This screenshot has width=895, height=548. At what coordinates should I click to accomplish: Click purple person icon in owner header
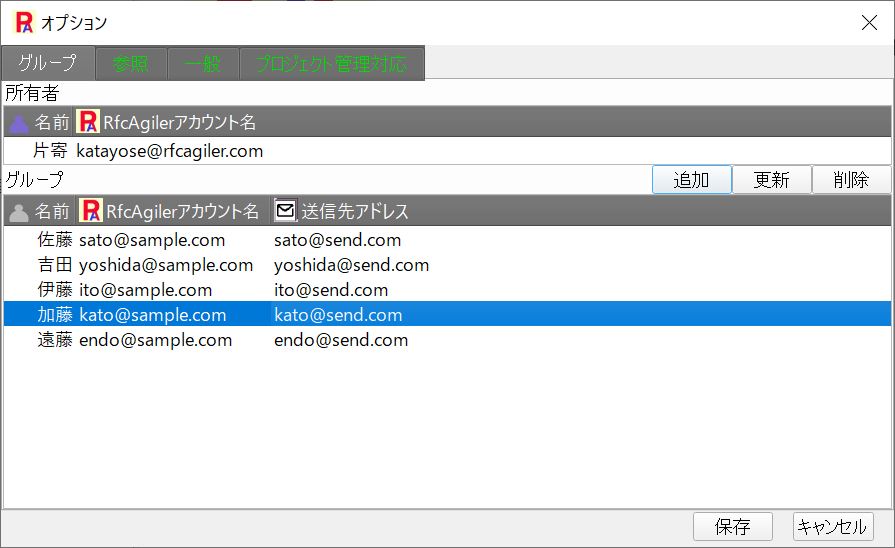(x=18, y=123)
